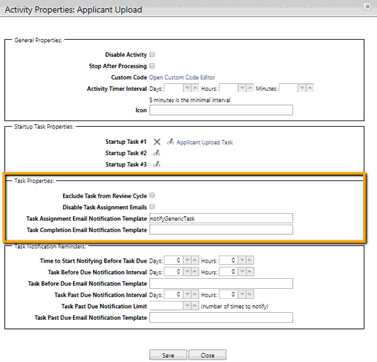Increase Time to Start Notifying Days value
Image resolution: width=377 pixels, height=362 pixels.
[195, 260]
